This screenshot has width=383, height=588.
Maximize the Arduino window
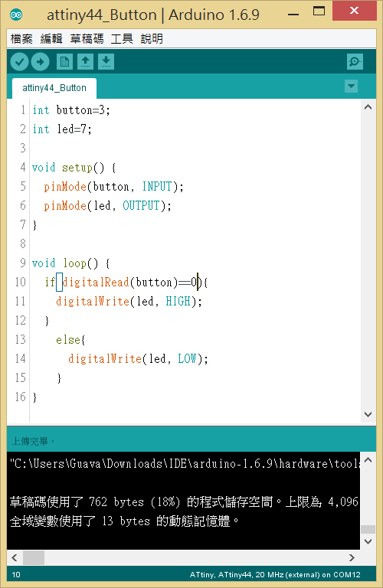click(319, 11)
